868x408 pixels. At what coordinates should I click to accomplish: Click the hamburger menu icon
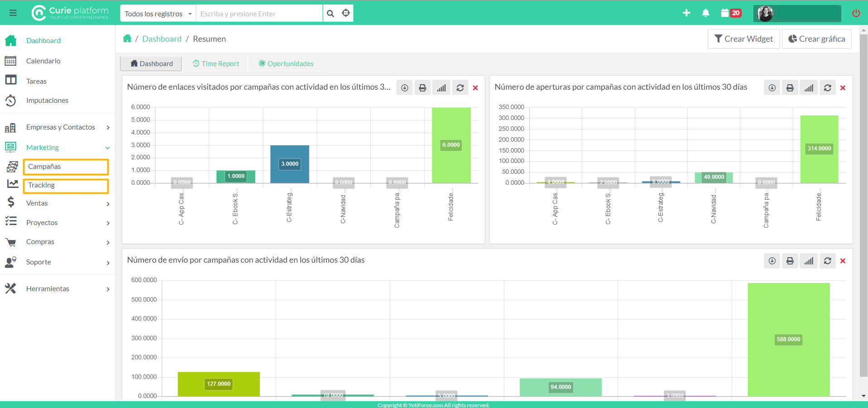[x=13, y=13]
